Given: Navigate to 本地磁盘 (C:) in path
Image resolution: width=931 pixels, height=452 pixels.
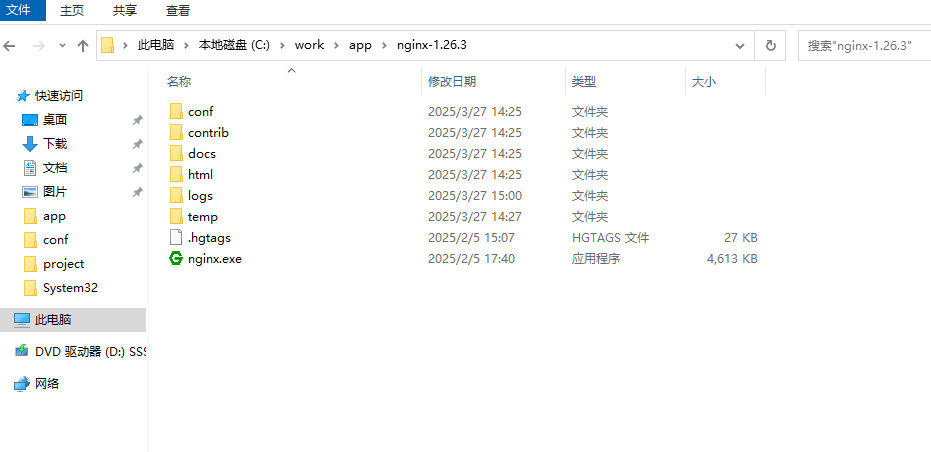Looking at the screenshot, I should click(234, 45).
